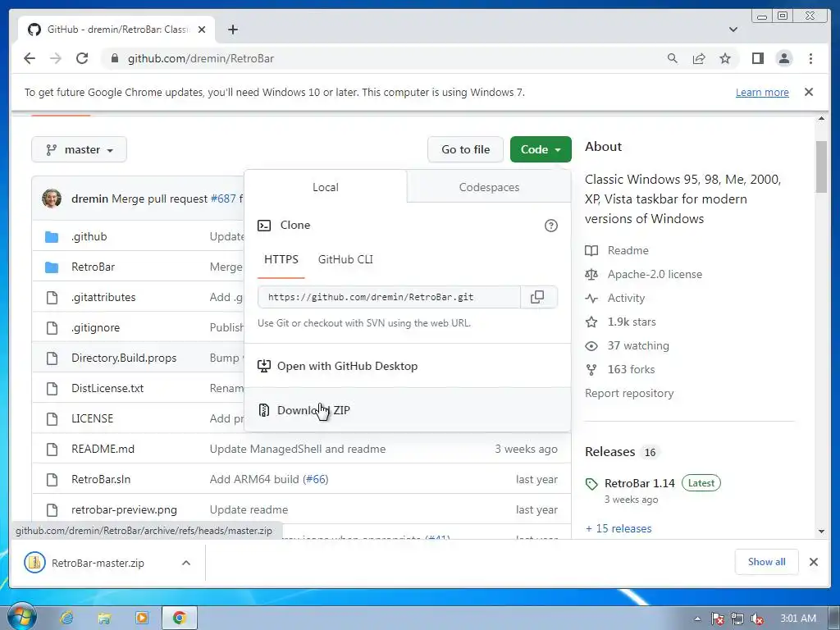Image resolution: width=840 pixels, height=630 pixels.
Task: Click Show all downloads
Action: point(767,562)
